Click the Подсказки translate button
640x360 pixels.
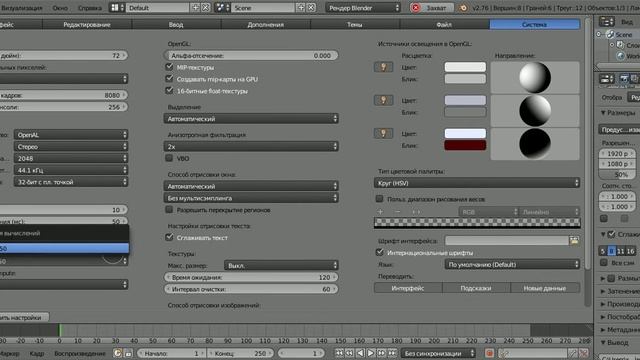[x=476, y=288]
